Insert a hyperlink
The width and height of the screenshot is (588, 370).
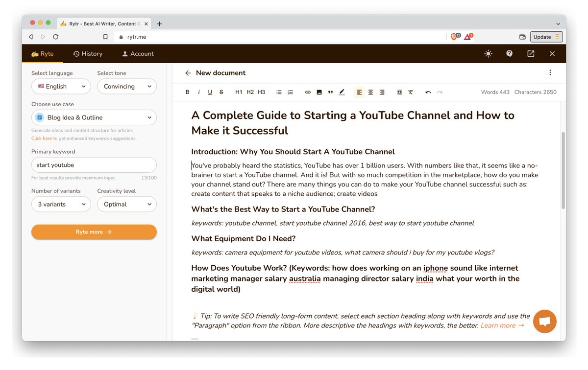(308, 92)
